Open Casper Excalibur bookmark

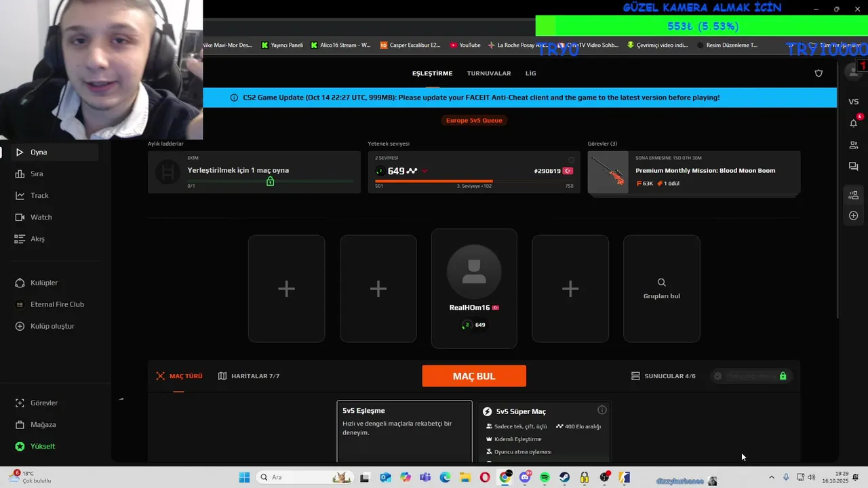410,45
